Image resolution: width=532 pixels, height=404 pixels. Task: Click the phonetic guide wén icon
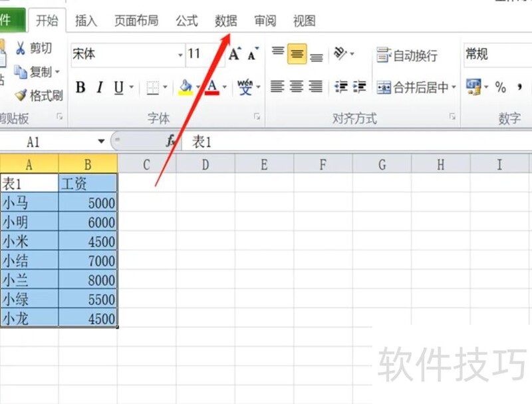(x=245, y=87)
